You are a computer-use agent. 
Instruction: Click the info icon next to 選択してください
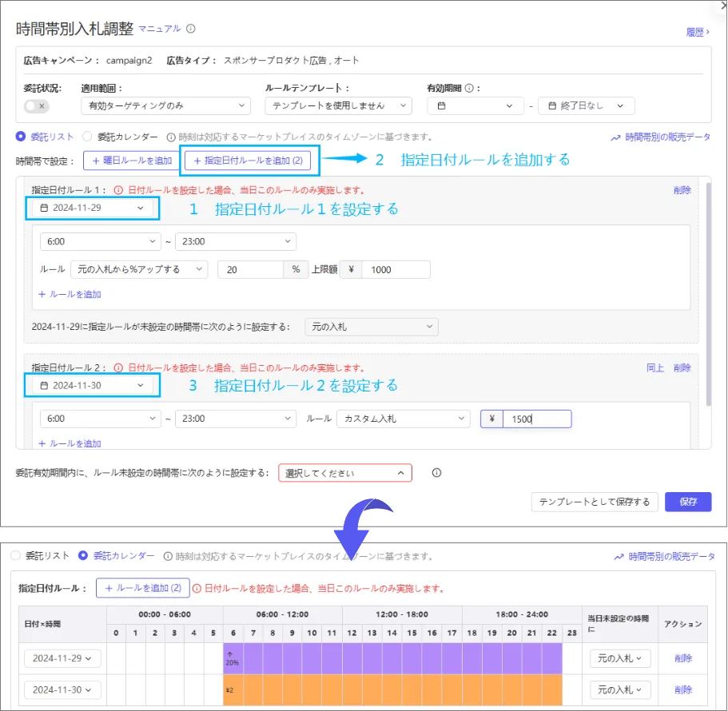click(436, 473)
